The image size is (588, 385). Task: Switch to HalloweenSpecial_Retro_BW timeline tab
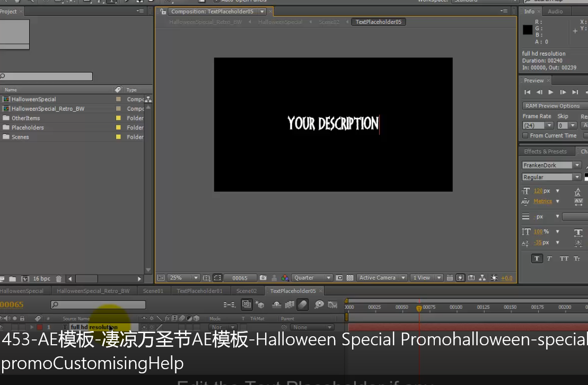click(93, 291)
